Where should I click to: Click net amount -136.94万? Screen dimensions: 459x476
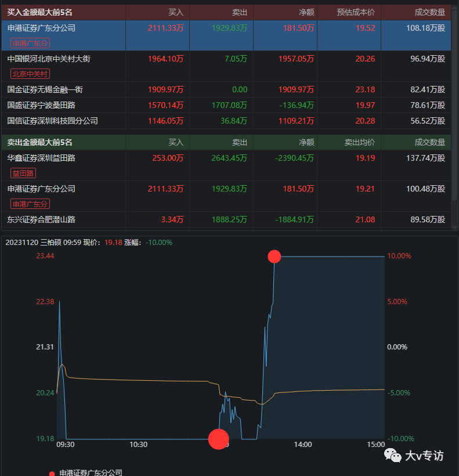[297, 105]
